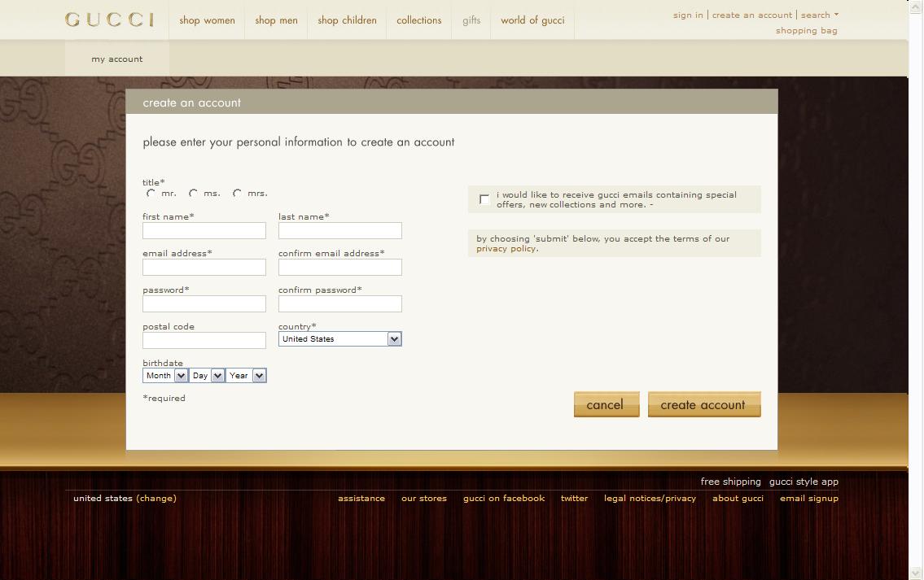Open the shopping bag link

pos(806,31)
